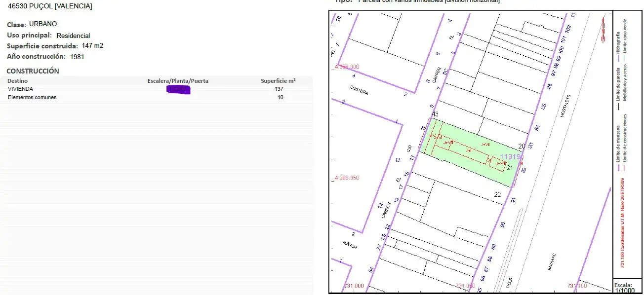Click the 'Clase:' field label
The width and height of the screenshot is (644, 295).
click(17, 24)
